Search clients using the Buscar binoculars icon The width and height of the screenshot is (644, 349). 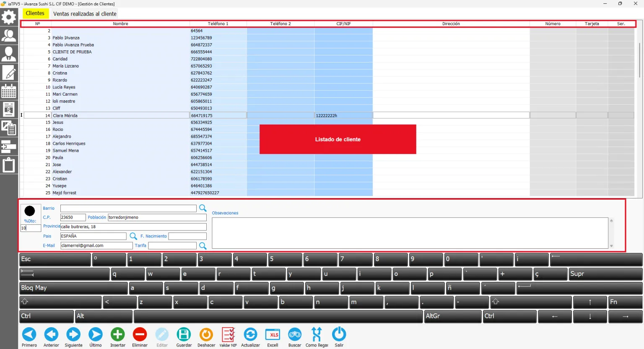pos(295,337)
